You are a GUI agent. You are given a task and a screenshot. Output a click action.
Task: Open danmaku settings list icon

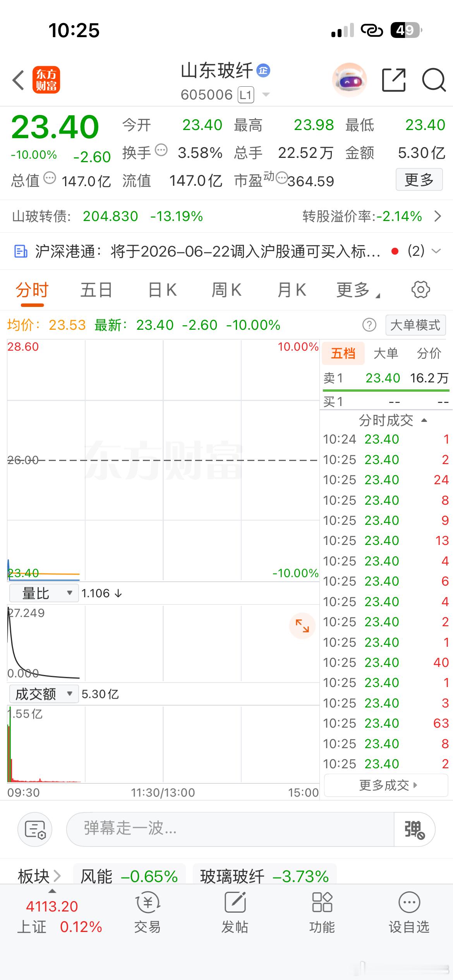click(35, 829)
